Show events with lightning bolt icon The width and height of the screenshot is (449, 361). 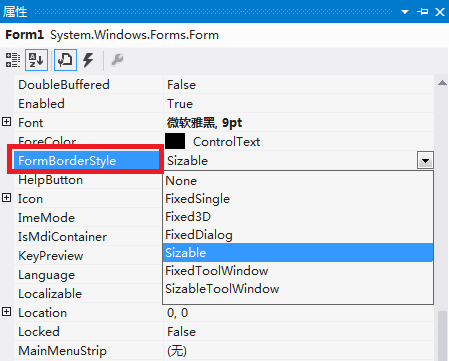[88, 60]
